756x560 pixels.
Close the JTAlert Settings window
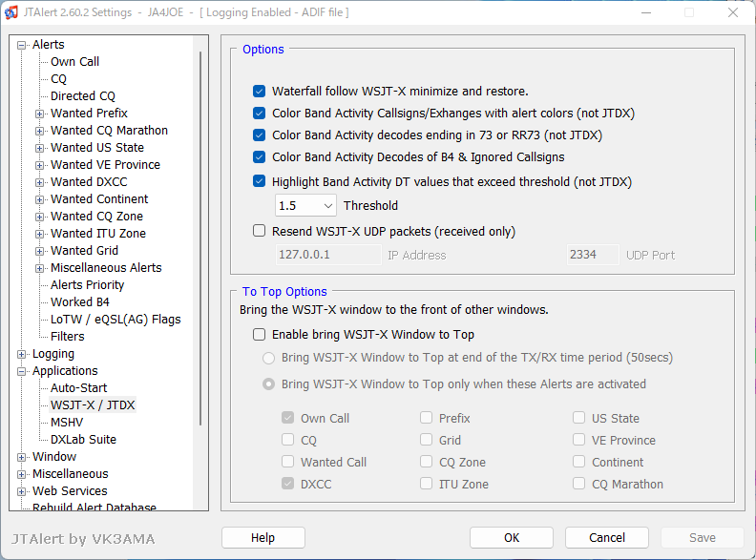click(733, 12)
